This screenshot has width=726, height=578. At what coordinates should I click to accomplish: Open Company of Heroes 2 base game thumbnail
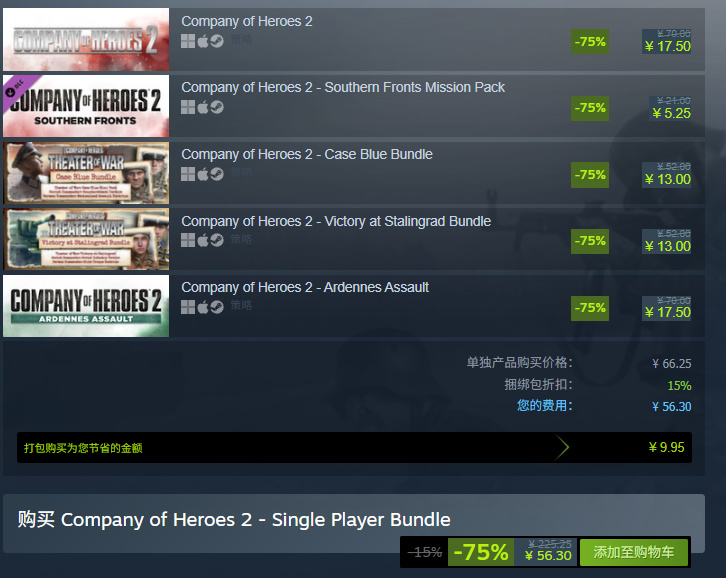click(x=86, y=39)
